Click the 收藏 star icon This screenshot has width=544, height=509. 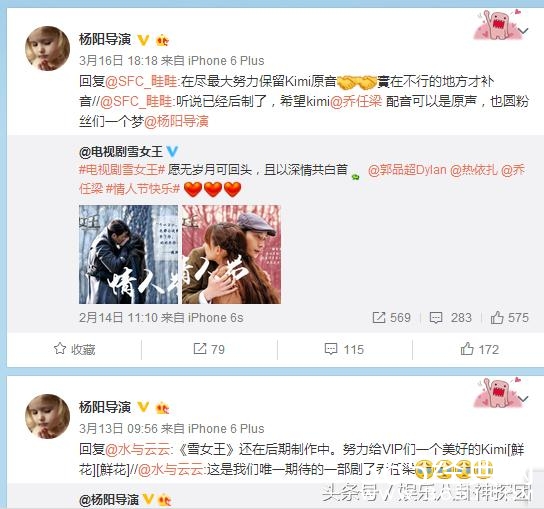coord(60,349)
